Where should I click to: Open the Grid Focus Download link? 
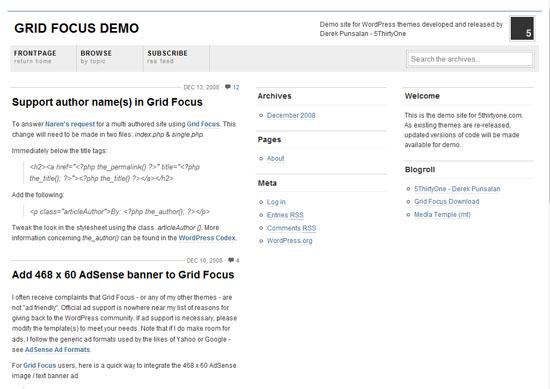(x=447, y=201)
